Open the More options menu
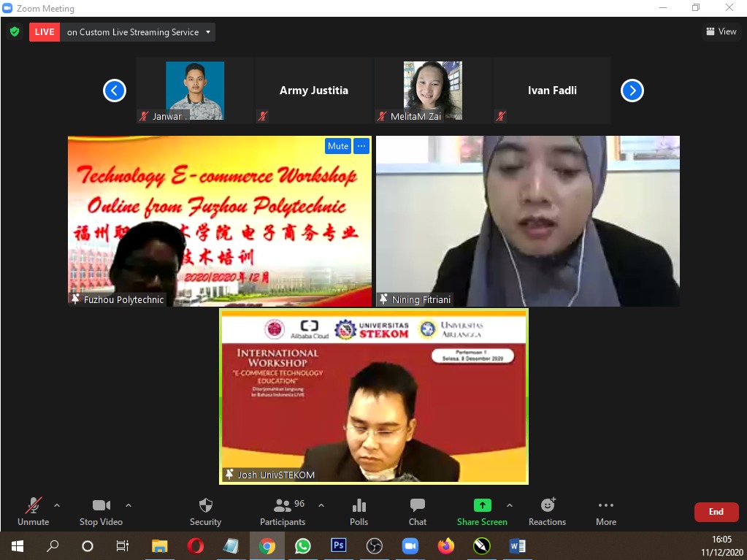The height and width of the screenshot is (560, 747). point(606,512)
